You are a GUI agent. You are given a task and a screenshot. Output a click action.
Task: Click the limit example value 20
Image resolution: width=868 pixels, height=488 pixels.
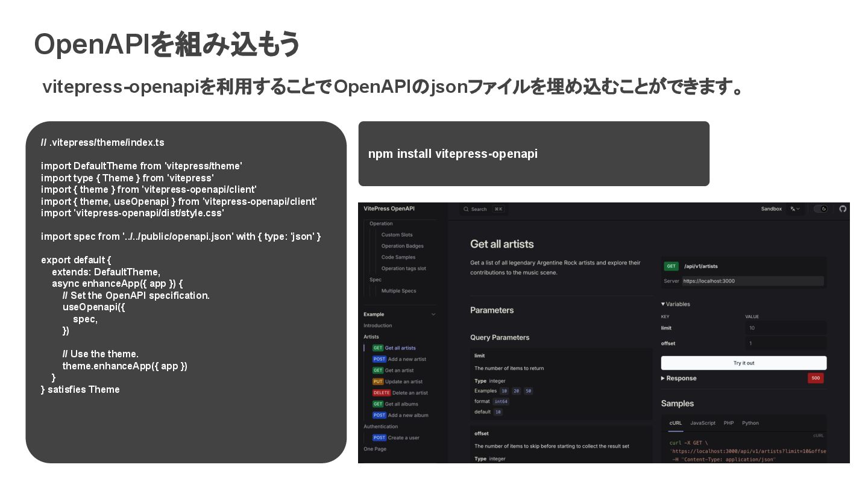516,391
